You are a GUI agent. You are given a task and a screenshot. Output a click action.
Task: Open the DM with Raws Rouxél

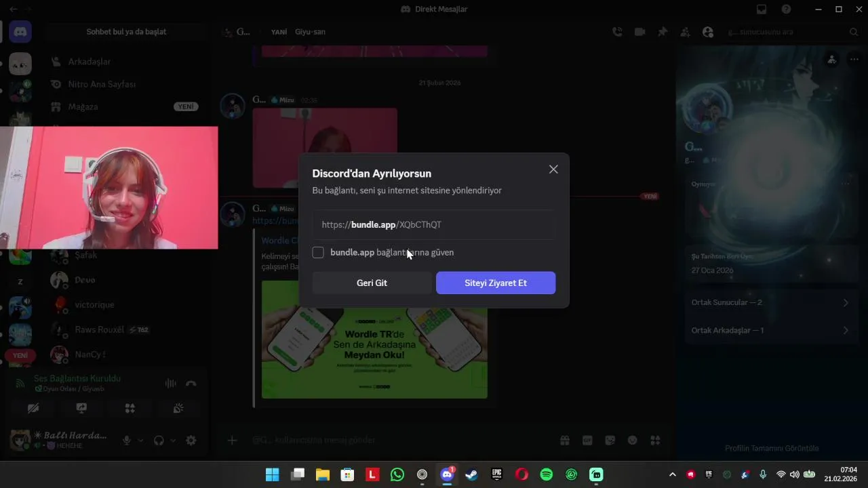pyautogui.click(x=125, y=329)
